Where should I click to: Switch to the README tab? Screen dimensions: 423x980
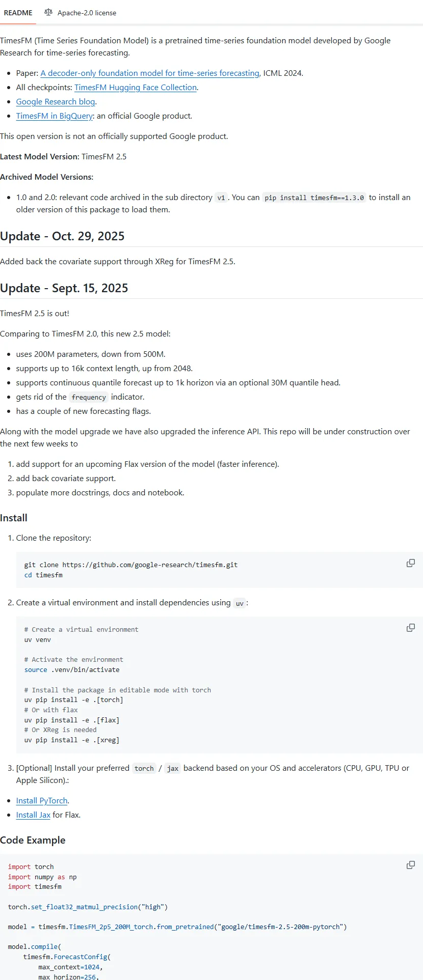coord(18,13)
